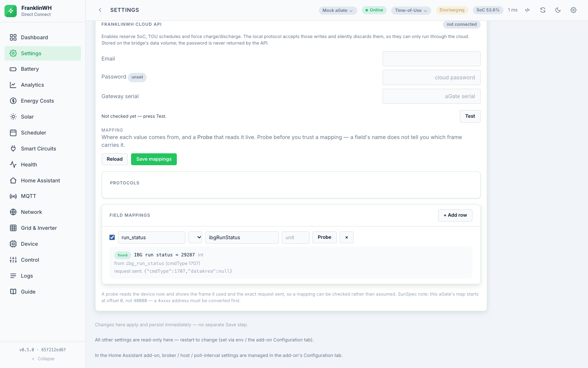
Task: Click the refresh icon in header
Action: click(543, 10)
